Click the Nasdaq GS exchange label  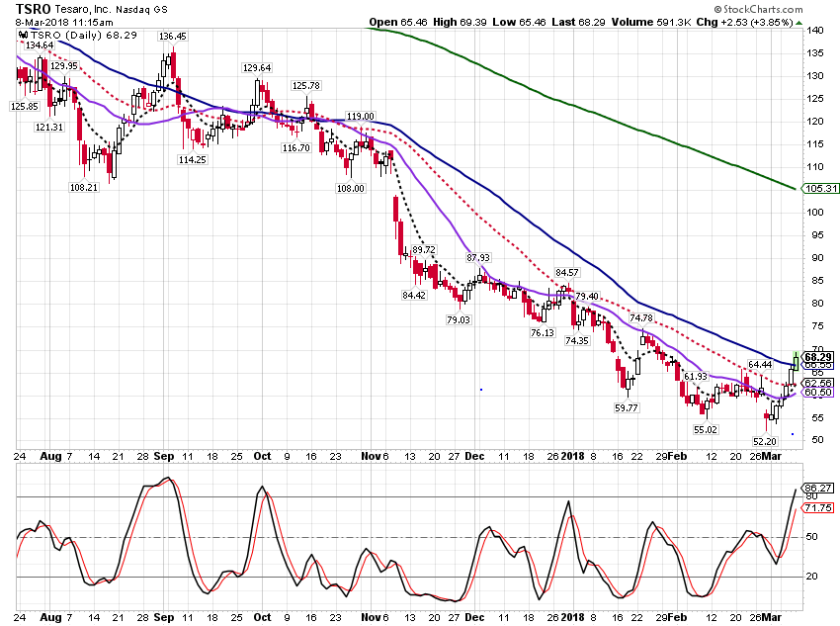click(141, 10)
